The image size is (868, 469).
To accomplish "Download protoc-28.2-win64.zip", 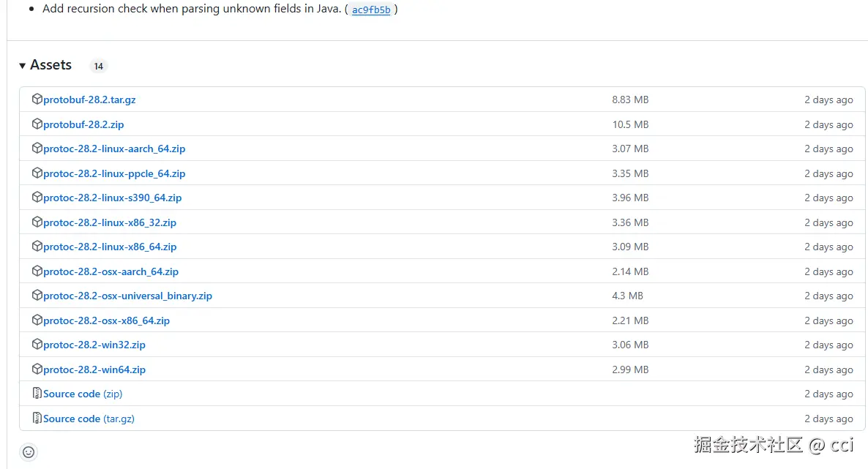I will point(94,370).
